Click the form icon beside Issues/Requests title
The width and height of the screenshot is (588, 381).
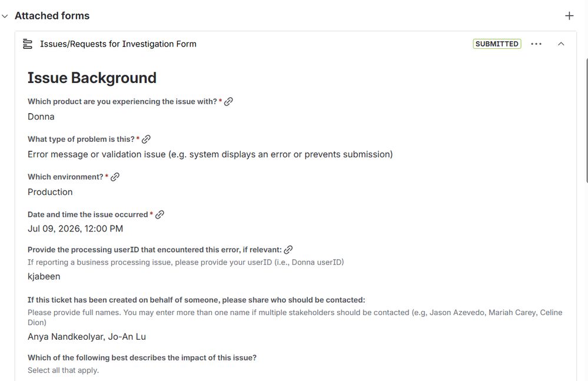tap(28, 44)
